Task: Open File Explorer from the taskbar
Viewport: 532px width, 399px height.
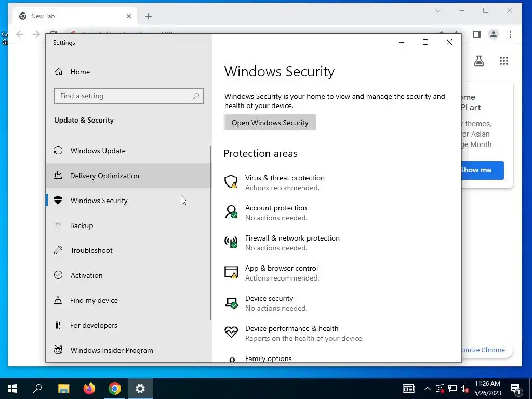Action: (63, 389)
